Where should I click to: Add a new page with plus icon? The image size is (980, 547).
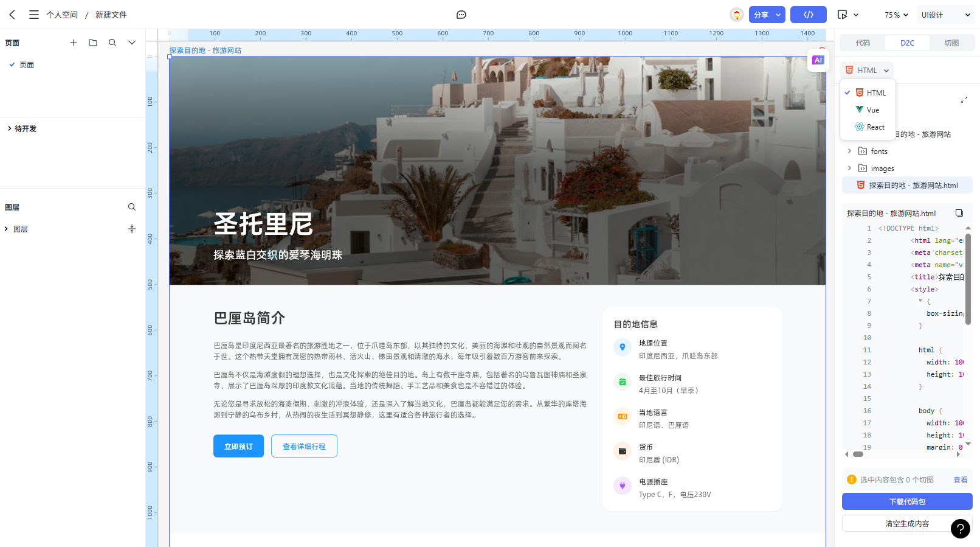(x=74, y=43)
